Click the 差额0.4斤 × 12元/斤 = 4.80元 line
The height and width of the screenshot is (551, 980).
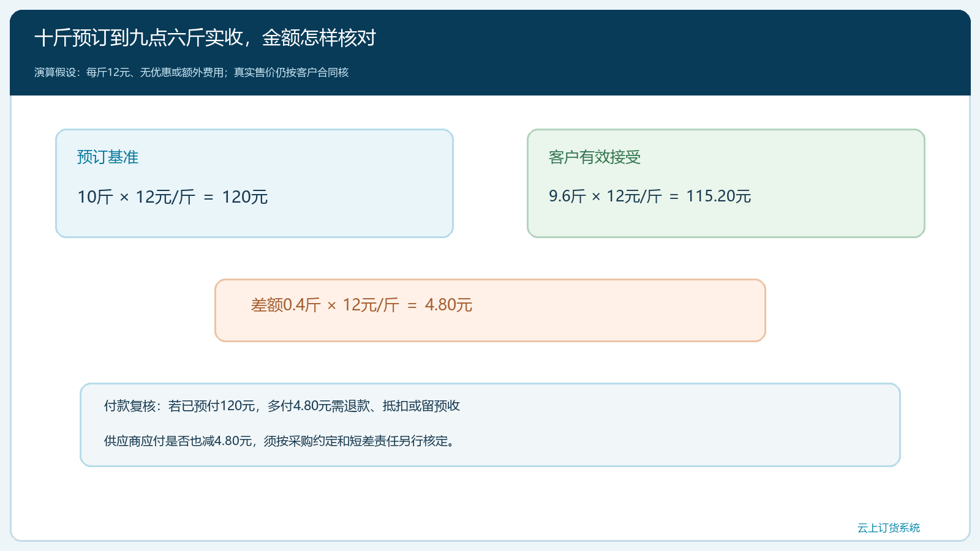pyautogui.click(x=361, y=305)
